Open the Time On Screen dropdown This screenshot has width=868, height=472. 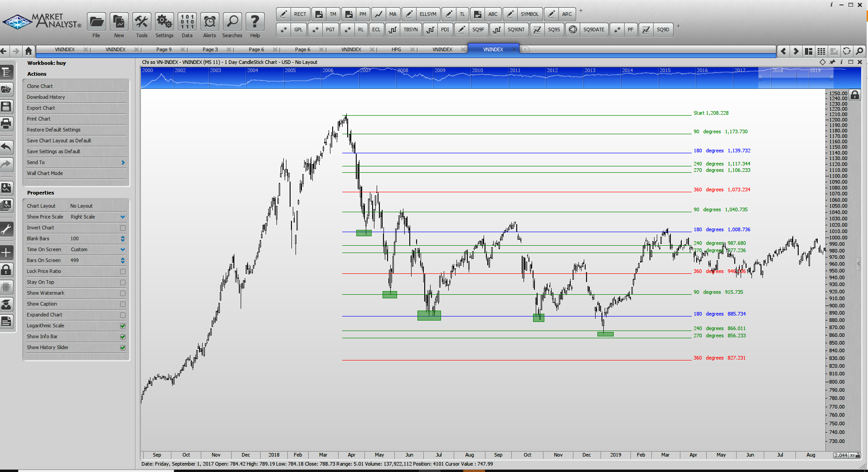123,250
